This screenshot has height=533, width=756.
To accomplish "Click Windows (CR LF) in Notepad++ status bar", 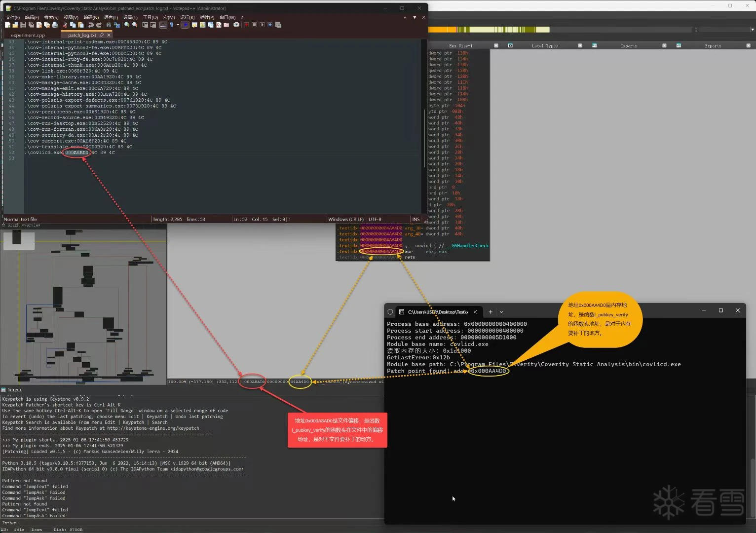I will coord(346,219).
